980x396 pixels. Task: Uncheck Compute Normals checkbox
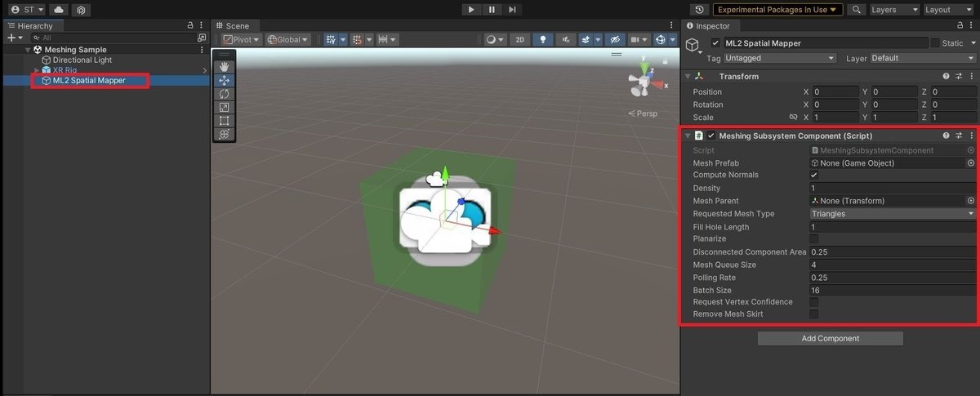pyautogui.click(x=814, y=176)
